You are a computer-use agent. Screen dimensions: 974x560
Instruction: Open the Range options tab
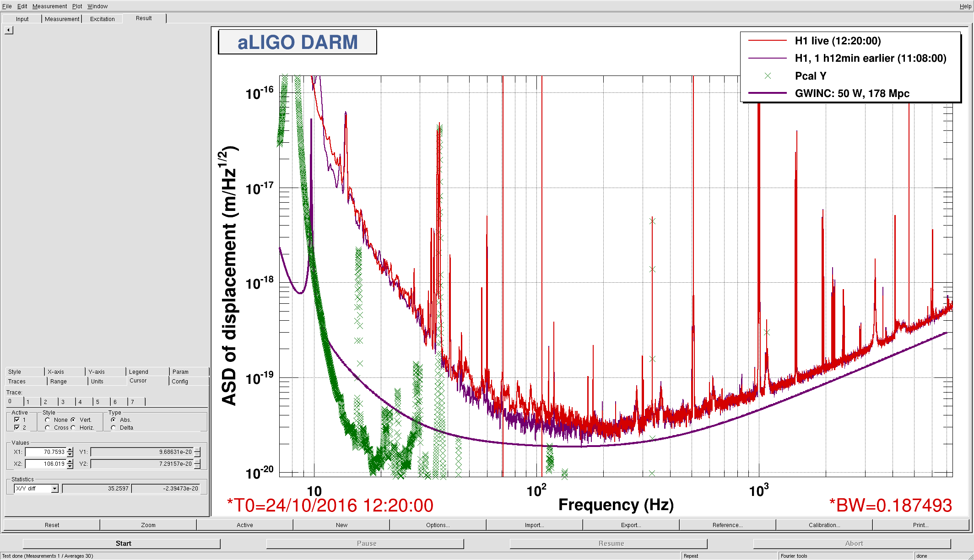point(67,381)
